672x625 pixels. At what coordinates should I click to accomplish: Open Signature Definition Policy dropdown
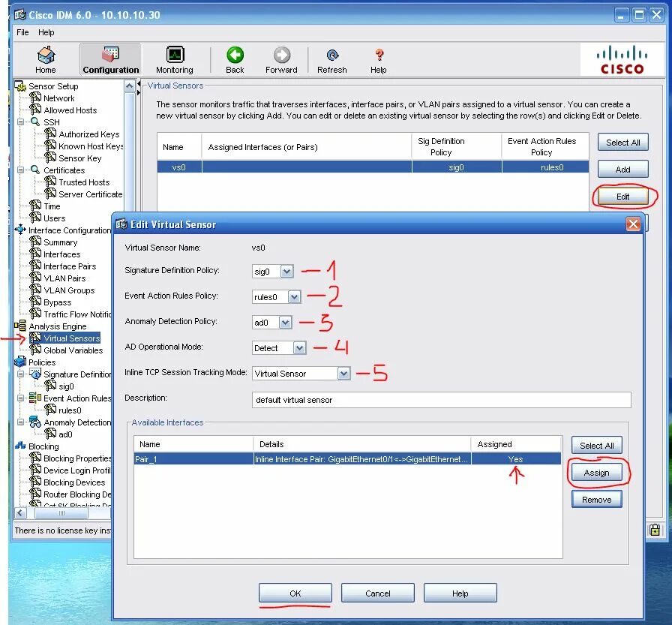(x=286, y=272)
